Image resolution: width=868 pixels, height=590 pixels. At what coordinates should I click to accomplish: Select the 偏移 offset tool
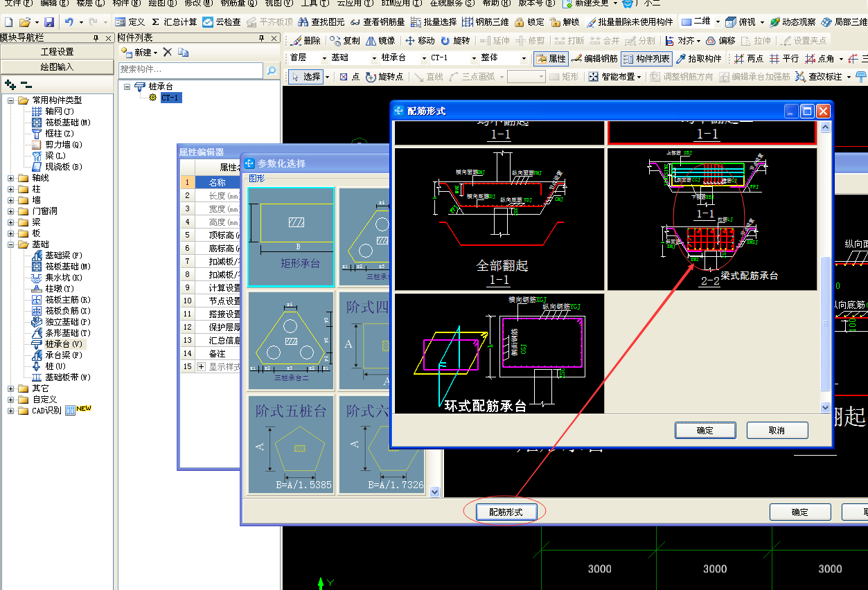720,41
